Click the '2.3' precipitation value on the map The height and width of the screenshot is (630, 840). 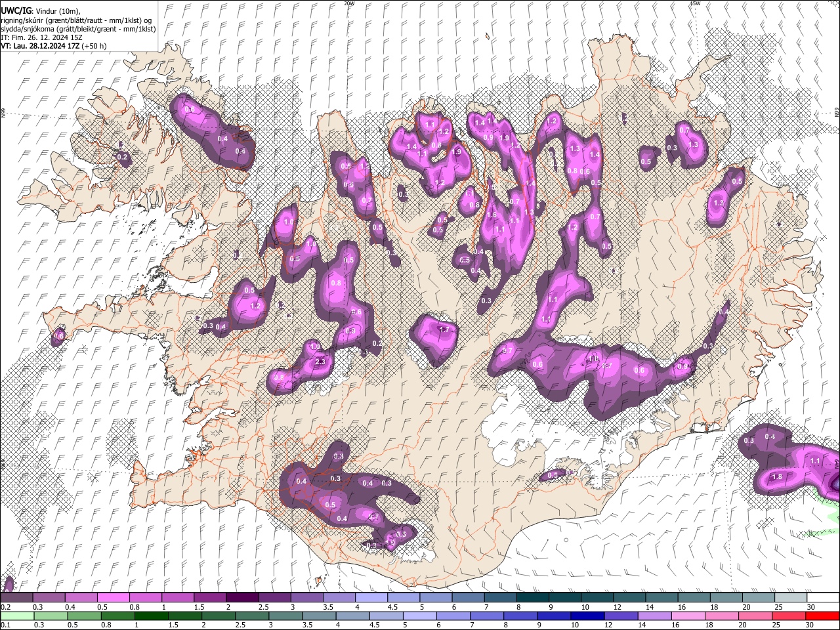(321, 362)
